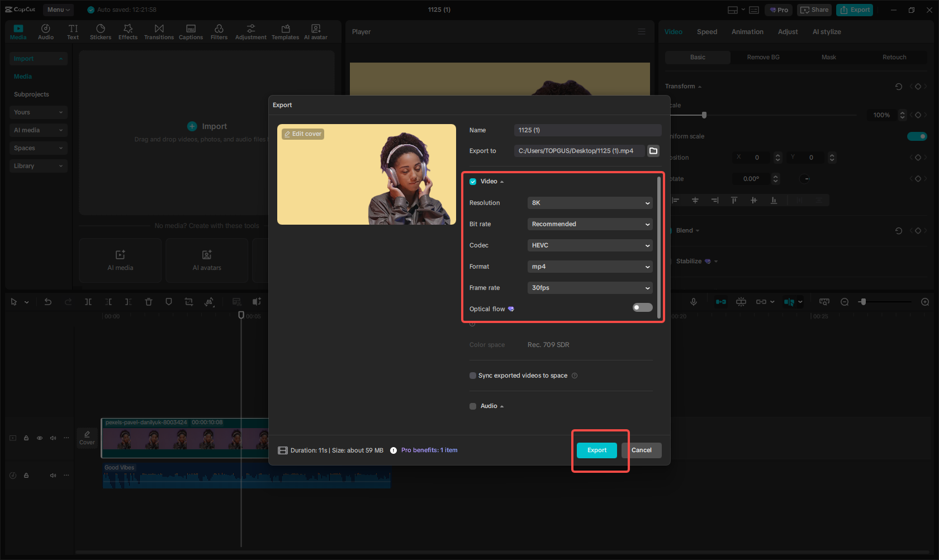Open the Transitions panel
The height and width of the screenshot is (560, 939).
coord(159,31)
